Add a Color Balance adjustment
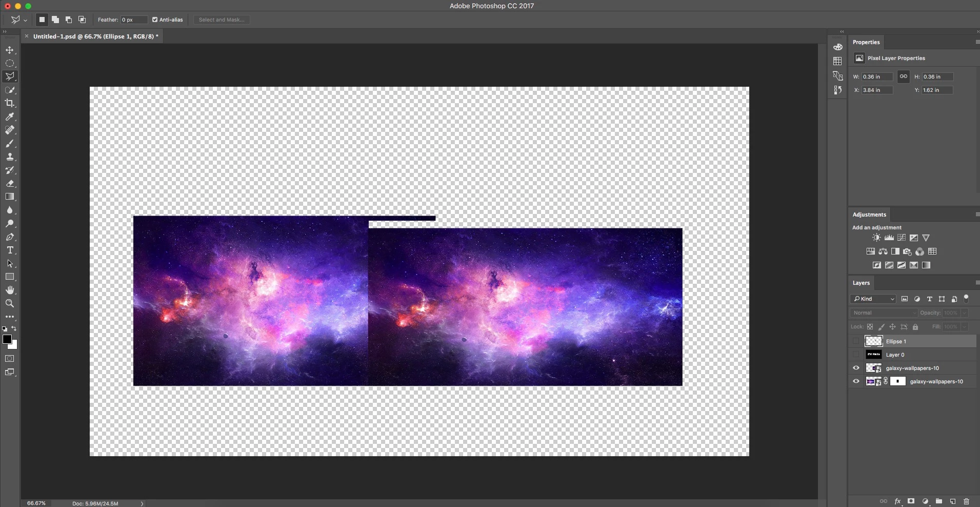Image resolution: width=980 pixels, height=507 pixels. 883,251
